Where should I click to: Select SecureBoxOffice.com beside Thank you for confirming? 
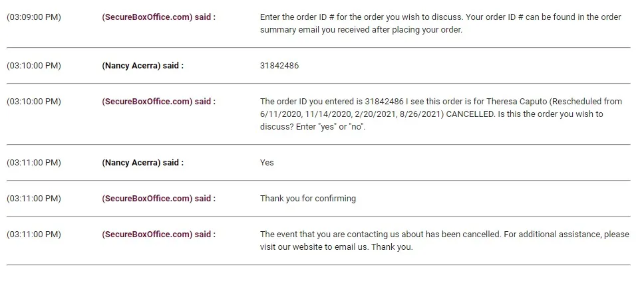[x=158, y=199]
